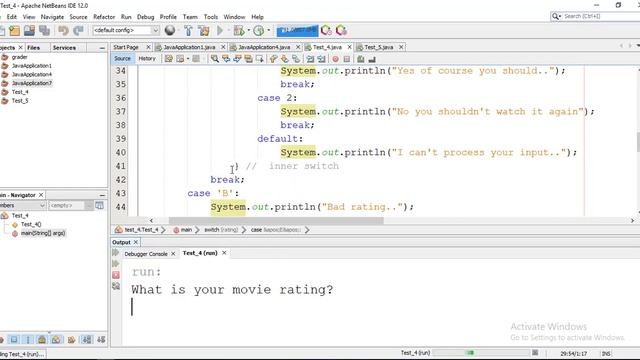Select the grader project in the Projects tree
Screen dimensions: 640x360
pos(19,57)
